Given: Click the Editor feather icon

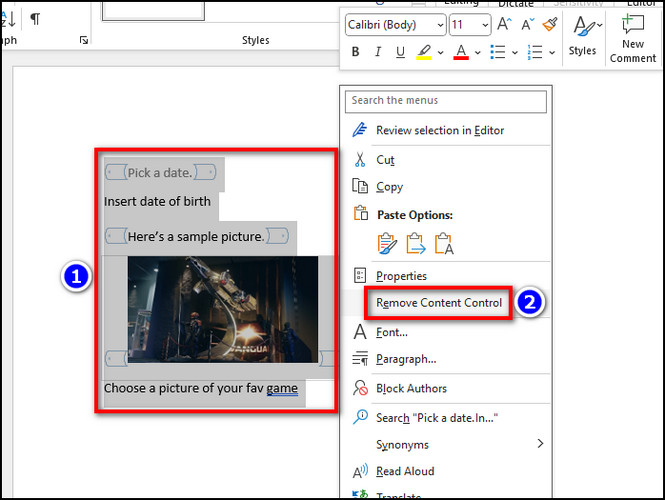Looking at the screenshot, I should click(x=360, y=129).
